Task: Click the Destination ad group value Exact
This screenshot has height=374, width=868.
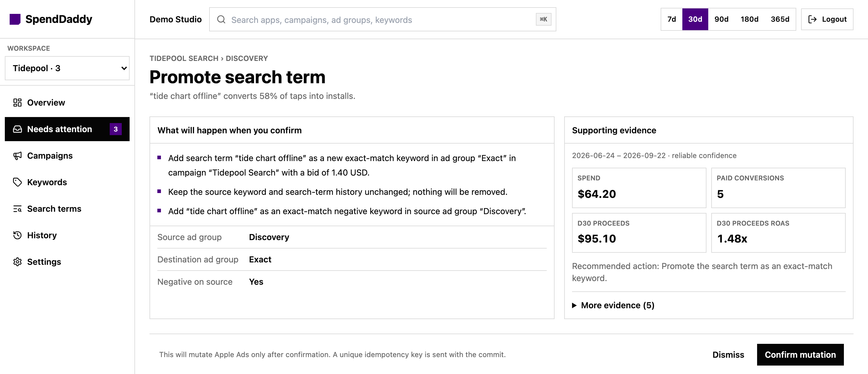Action: pos(260,259)
